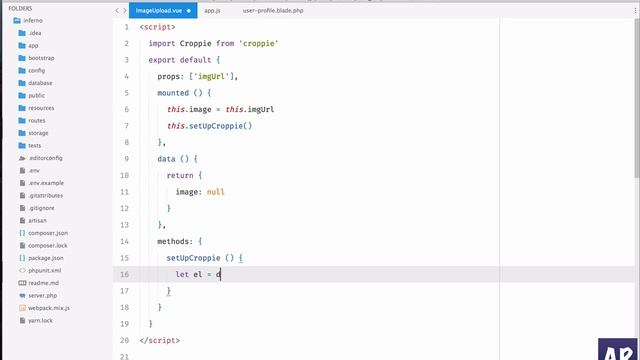Click the tests folder icon
This screenshot has height=360, width=640.
coord(22,145)
